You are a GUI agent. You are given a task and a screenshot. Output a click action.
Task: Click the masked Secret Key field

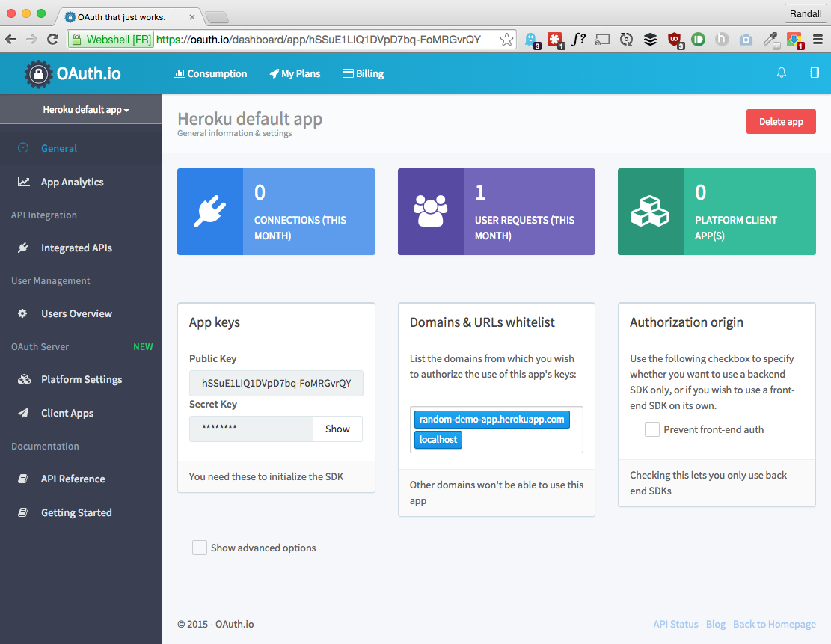(251, 429)
